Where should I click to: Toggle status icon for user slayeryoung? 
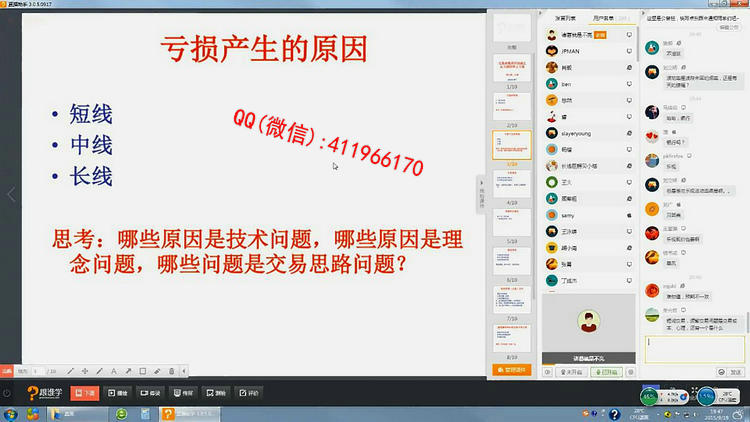pos(629,133)
